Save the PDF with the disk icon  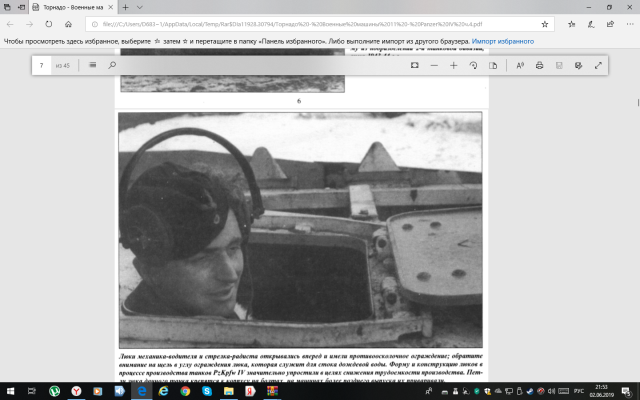pyautogui.click(x=559, y=65)
